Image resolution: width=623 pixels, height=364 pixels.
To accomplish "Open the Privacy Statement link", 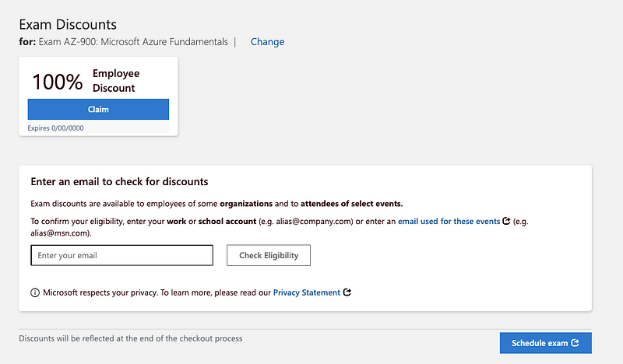I will coord(306,292).
